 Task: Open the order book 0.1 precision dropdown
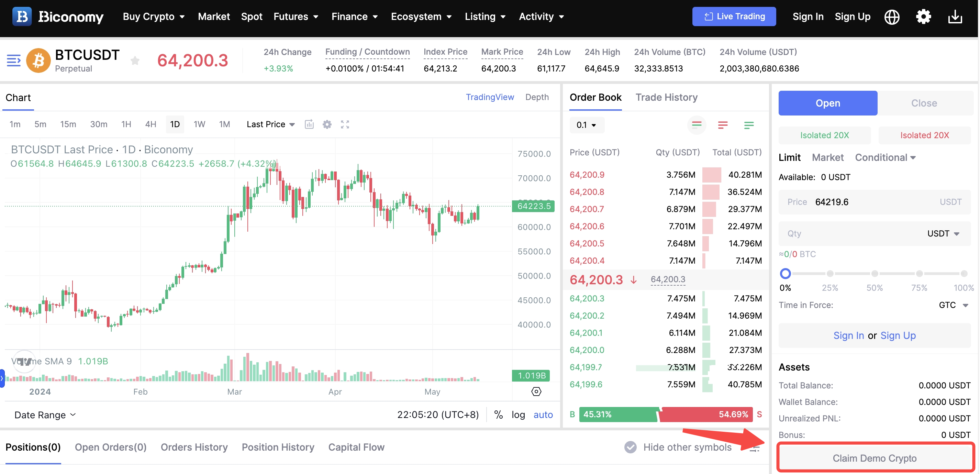586,125
